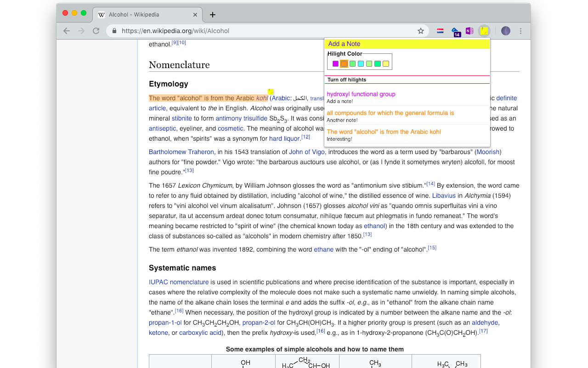Image resolution: width=588 pixels, height=368 pixels.
Task: Jump to citation [14]
Action: tap(430, 184)
